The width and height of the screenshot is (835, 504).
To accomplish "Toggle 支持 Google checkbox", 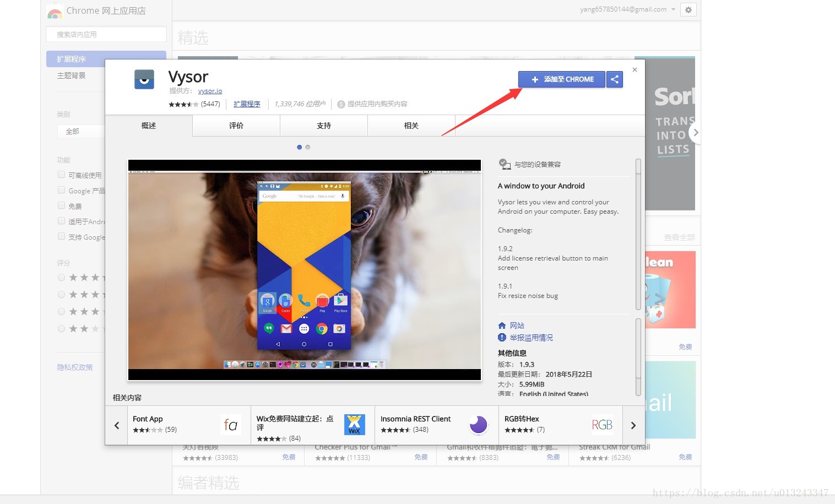I will coord(62,236).
